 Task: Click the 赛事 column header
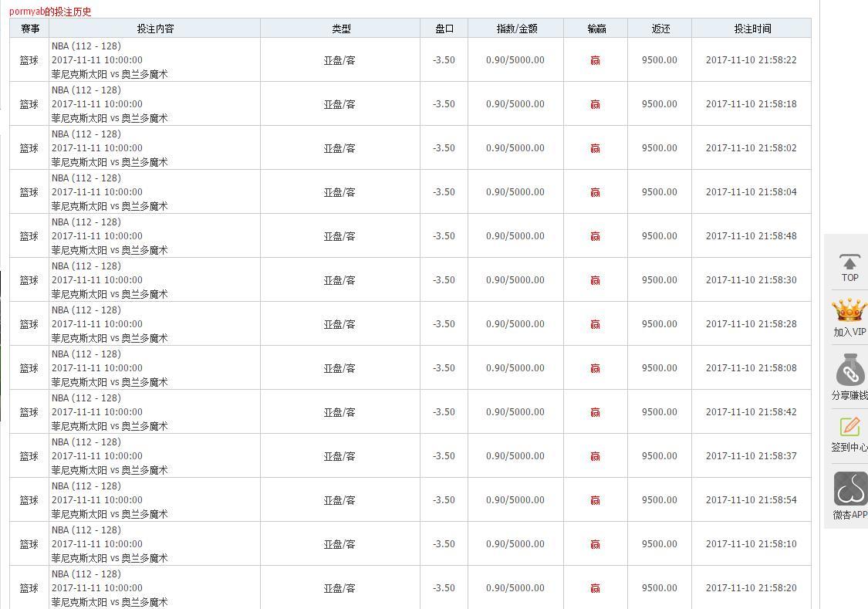coord(30,29)
